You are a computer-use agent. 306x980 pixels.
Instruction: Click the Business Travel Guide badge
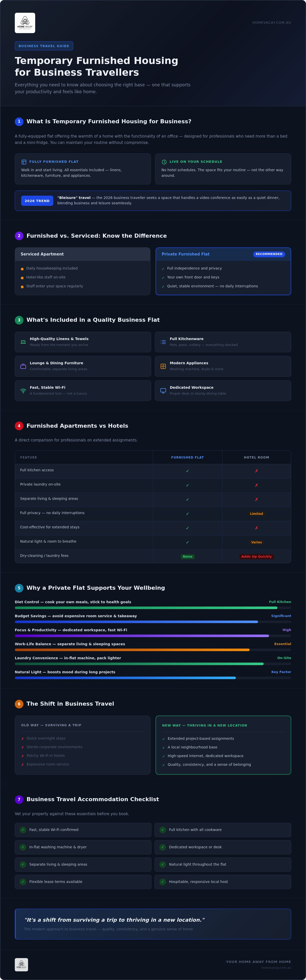pyautogui.click(x=44, y=46)
